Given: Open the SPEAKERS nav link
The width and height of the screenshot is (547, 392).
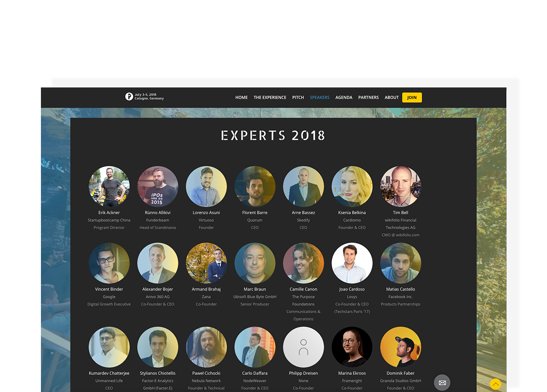Looking at the screenshot, I should [320, 97].
